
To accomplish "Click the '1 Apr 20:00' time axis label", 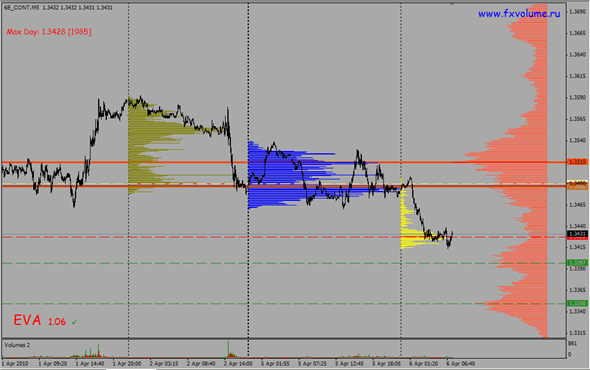I will pos(127,364).
